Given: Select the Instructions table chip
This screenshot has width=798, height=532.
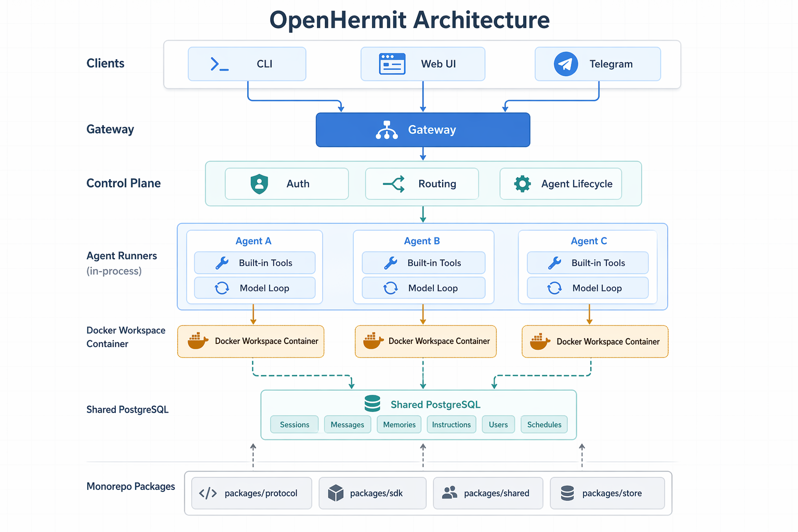Looking at the screenshot, I should point(451,424).
